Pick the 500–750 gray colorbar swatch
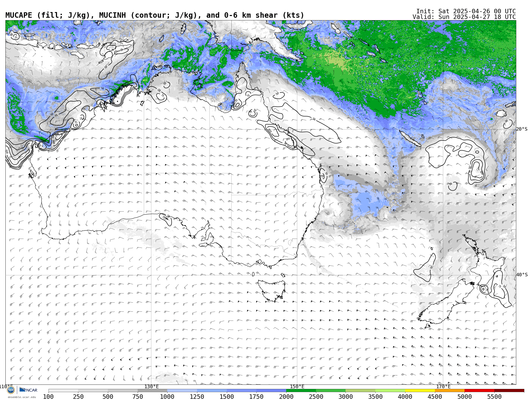This screenshot has height=400, width=532. pyautogui.click(x=123, y=391)
